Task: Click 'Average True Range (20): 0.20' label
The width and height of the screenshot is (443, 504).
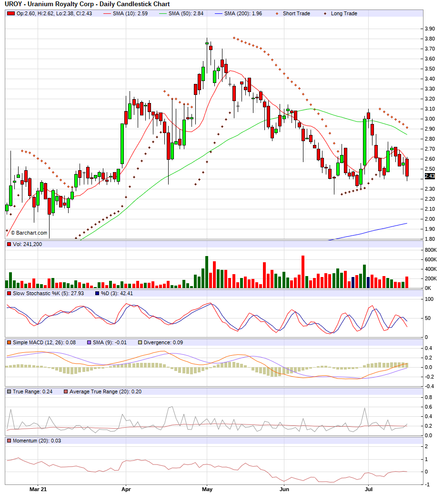Action: (105, 392)
